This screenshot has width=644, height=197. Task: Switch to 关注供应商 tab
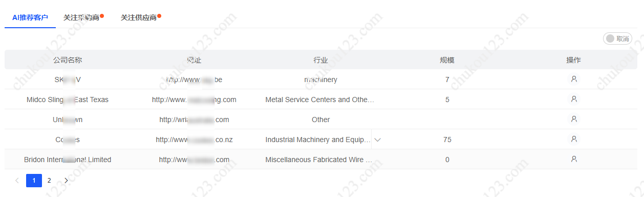(x=139, y=17)
